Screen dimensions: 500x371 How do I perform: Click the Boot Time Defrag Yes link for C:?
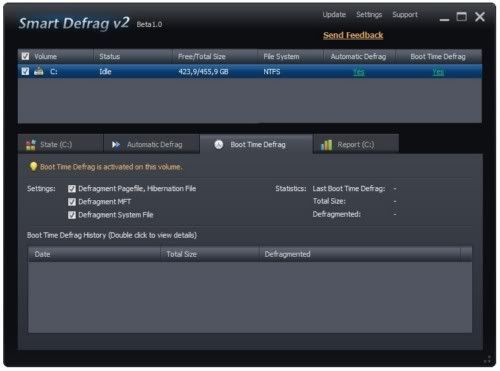pos(438,72)
